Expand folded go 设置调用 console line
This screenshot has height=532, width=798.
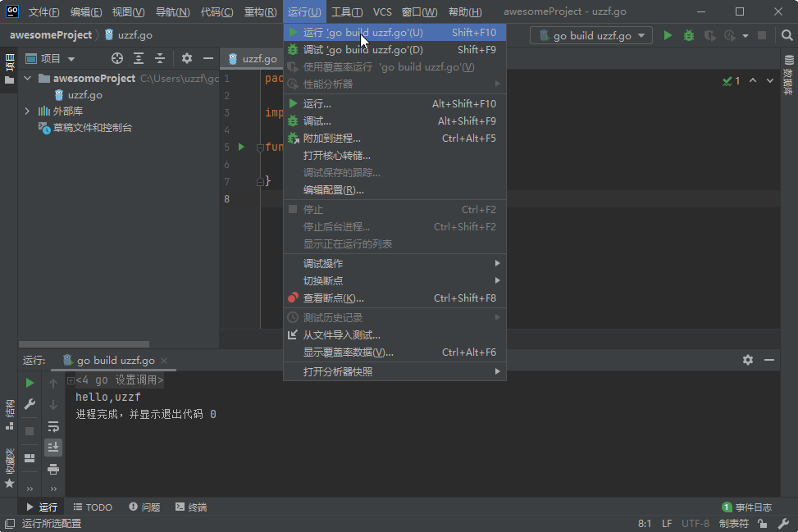[71, 380]
